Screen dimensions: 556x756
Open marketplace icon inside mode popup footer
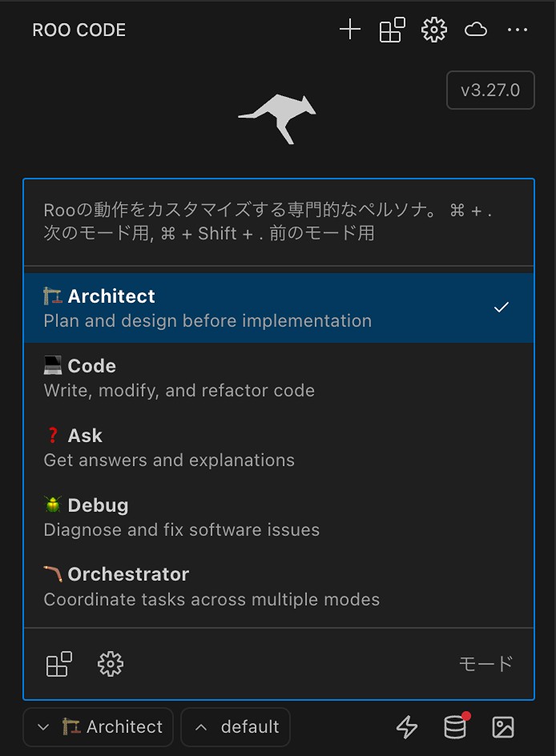coord(58,664)
